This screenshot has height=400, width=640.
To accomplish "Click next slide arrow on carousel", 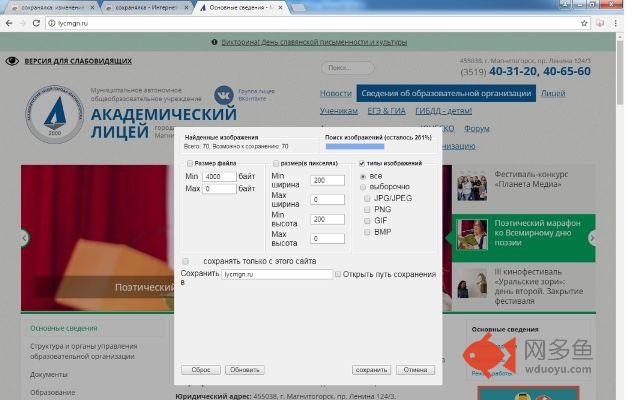I will click(x=592, y=238).
